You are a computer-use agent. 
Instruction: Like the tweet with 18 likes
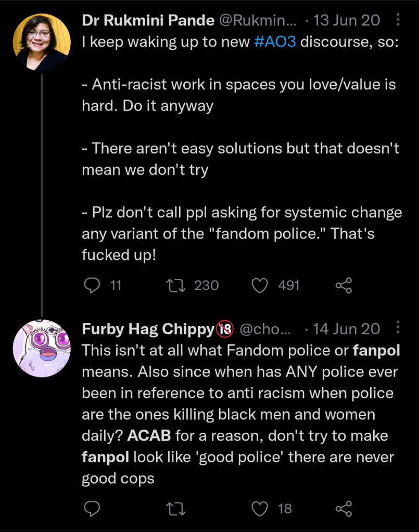[260, 508]
